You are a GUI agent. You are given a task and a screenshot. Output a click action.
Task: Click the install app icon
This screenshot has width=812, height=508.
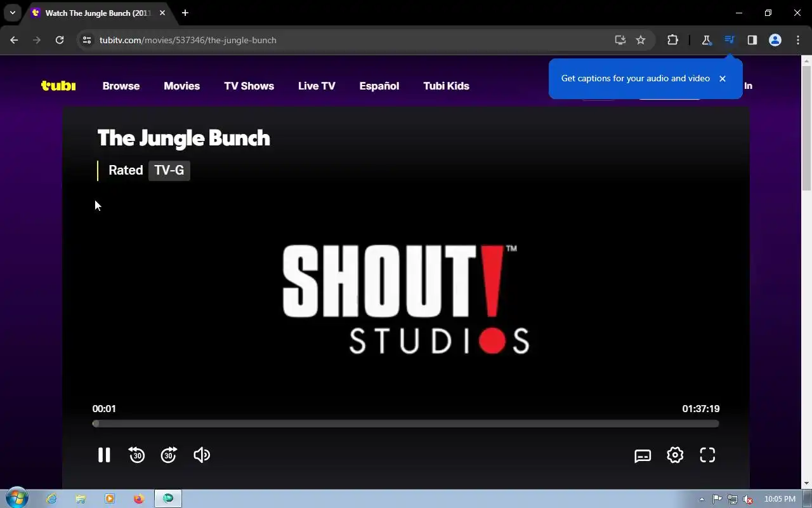(x=620, y=40)
